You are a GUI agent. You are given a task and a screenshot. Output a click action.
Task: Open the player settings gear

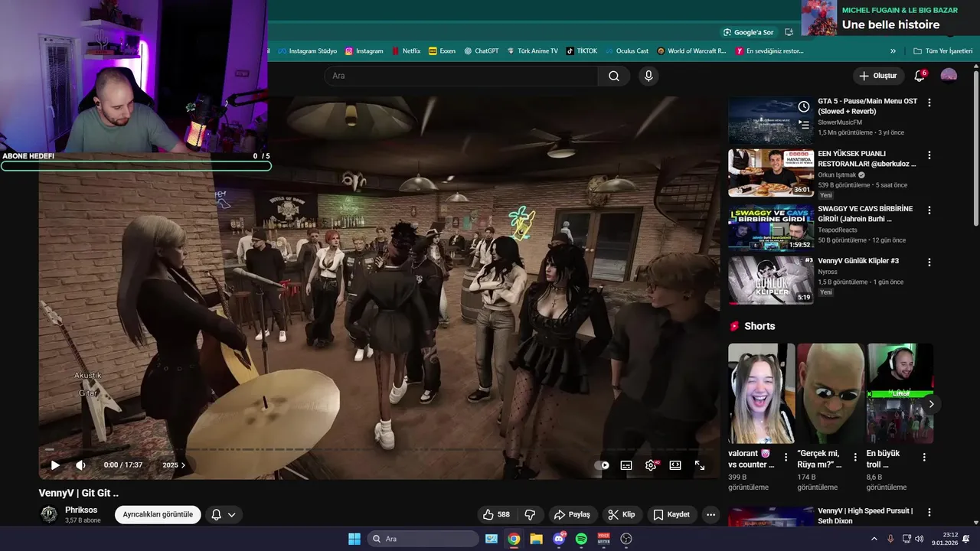click(651, 465)
